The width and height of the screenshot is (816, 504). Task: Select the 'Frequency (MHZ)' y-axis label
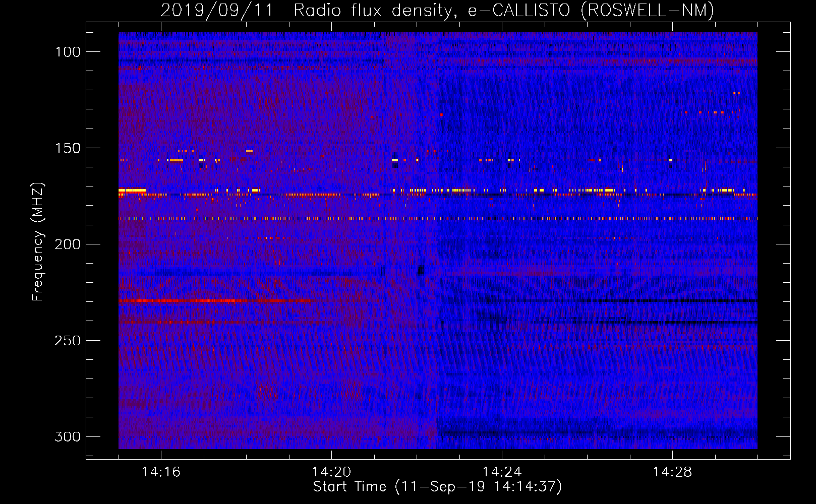pyautogui.click(x=38, y=242)
